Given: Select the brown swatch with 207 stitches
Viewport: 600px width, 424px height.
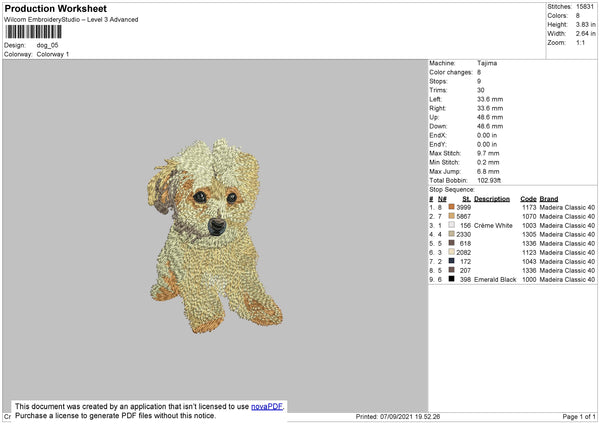Looking at the screenshot, I should (452, 270).
